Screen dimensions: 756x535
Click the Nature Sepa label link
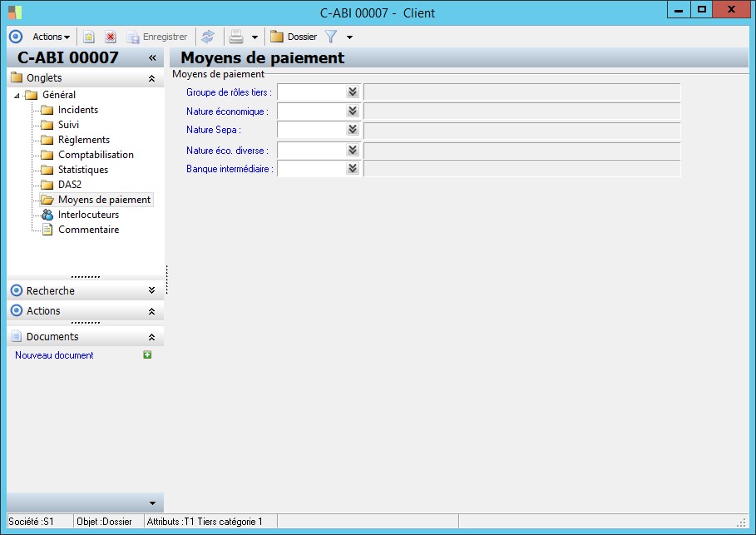tap(213, 130)
